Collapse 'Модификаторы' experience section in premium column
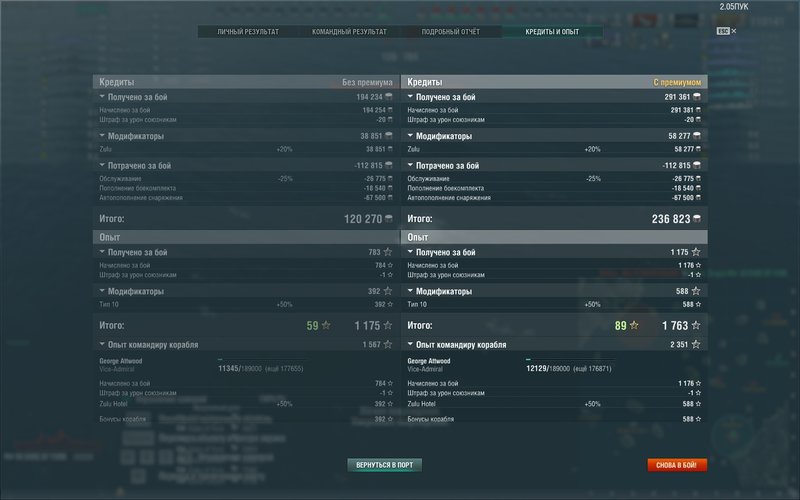This screenshot has height=500, width=800. [x=410, y=292]
